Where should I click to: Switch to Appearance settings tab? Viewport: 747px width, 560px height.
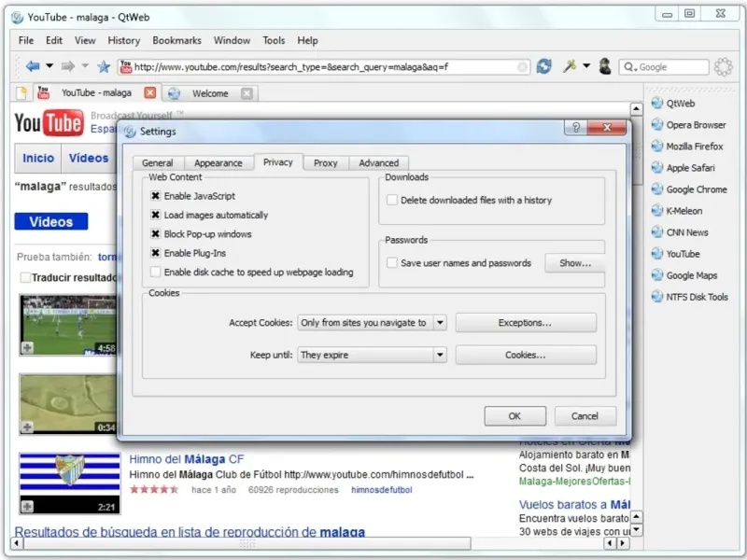point(218,162)
